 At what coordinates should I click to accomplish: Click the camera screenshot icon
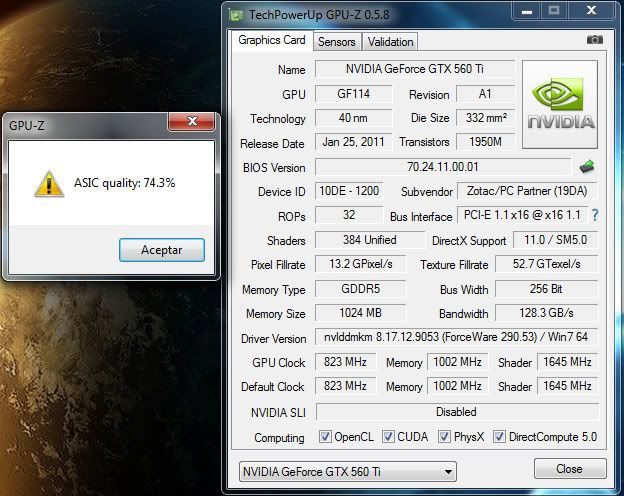pyautogui.click(x=595, y=40)
